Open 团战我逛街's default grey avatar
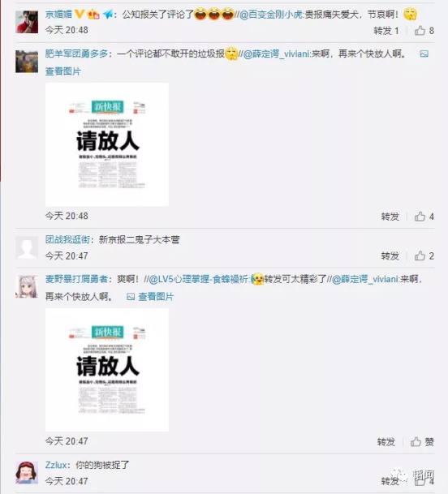Viewport: 448px width, 494px height. (27, 247)
